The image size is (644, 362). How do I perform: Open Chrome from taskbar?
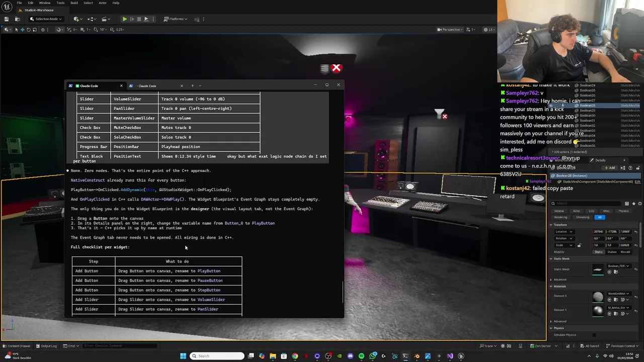pyautogui.click(x=295, y=356)
